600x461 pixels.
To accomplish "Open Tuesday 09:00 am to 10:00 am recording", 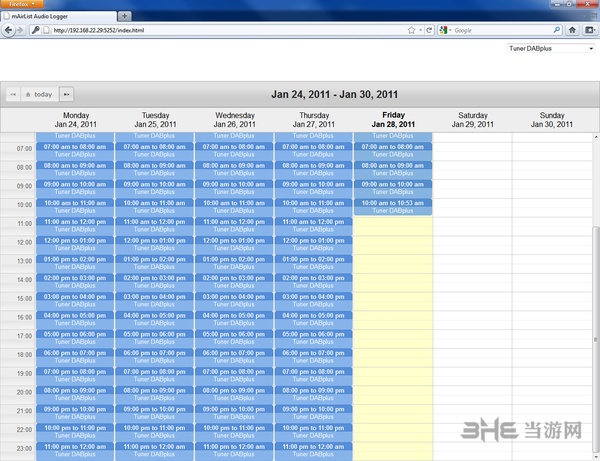I will 155,188.
